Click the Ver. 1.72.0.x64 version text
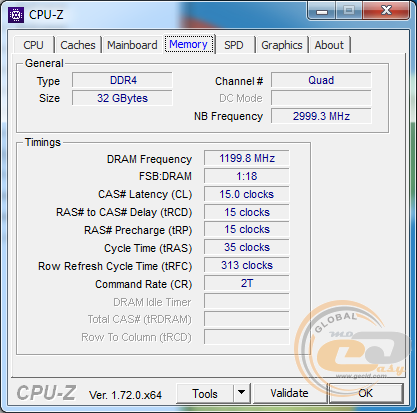Image resolution: width=417 pixels, height=413 pixels. pos(125,395)
